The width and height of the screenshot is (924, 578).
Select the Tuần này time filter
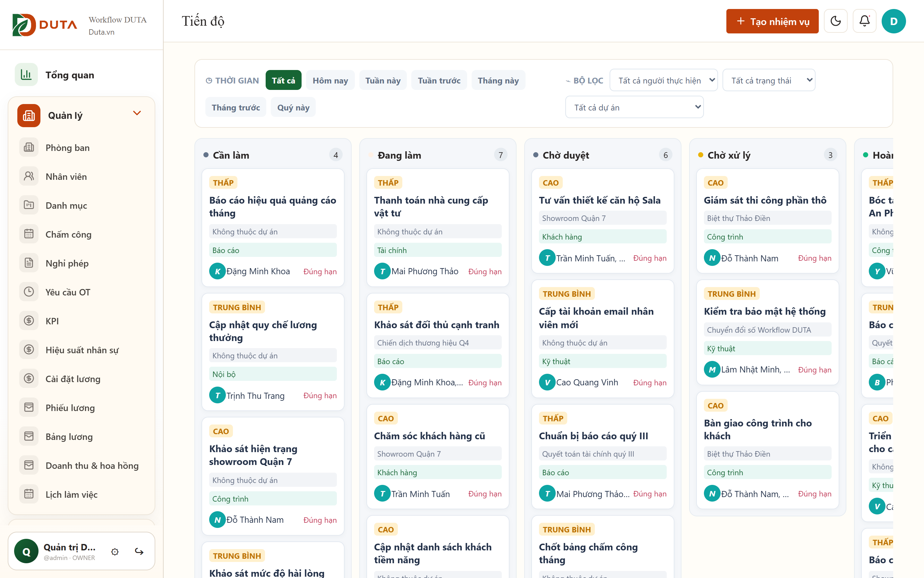click(x=383, y=80)
